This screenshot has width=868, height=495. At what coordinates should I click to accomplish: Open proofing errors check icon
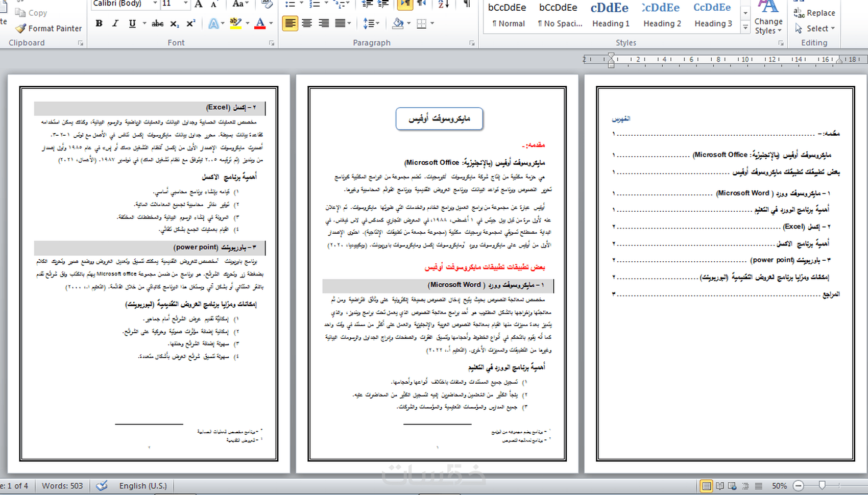click(x=102, y=486)
